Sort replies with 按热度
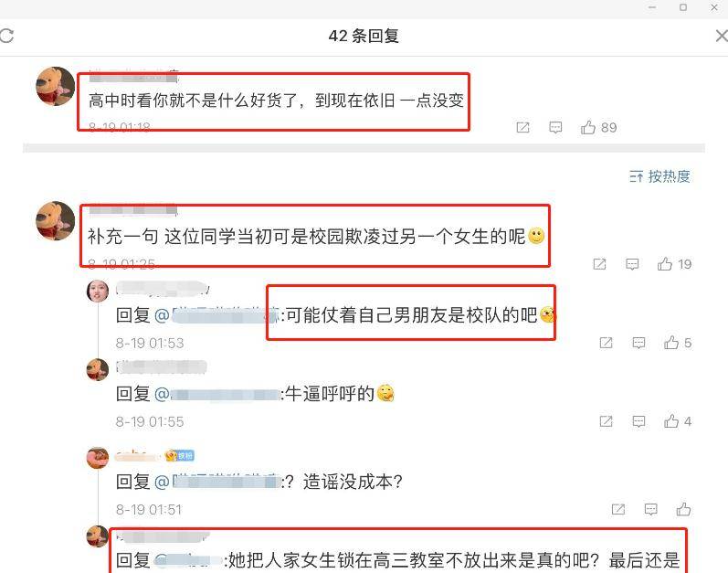 pos(659,176)
